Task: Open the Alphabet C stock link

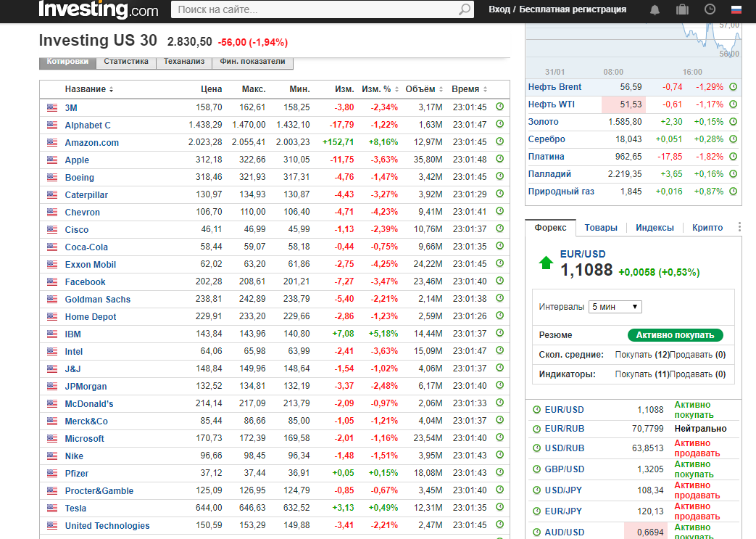Action: pyautogui.click(x=88, y=125)
